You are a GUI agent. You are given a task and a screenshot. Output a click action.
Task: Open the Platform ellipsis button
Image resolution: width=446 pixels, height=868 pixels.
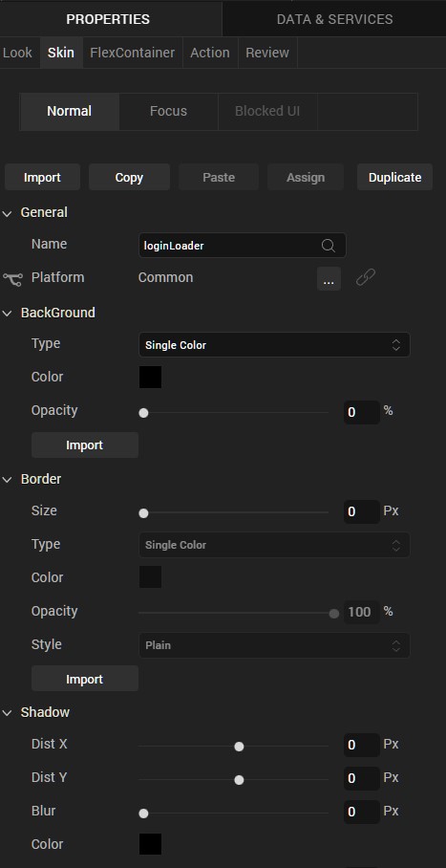pos(329,278)
